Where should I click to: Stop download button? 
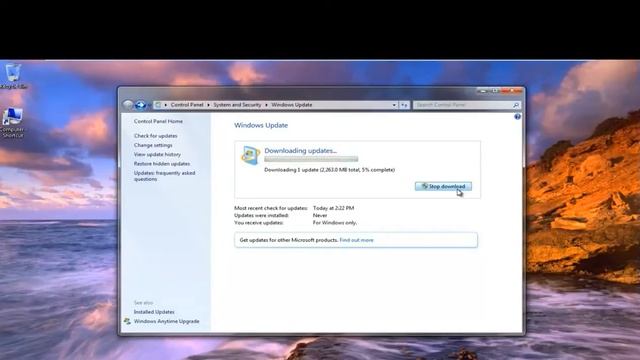click(443, 187)
